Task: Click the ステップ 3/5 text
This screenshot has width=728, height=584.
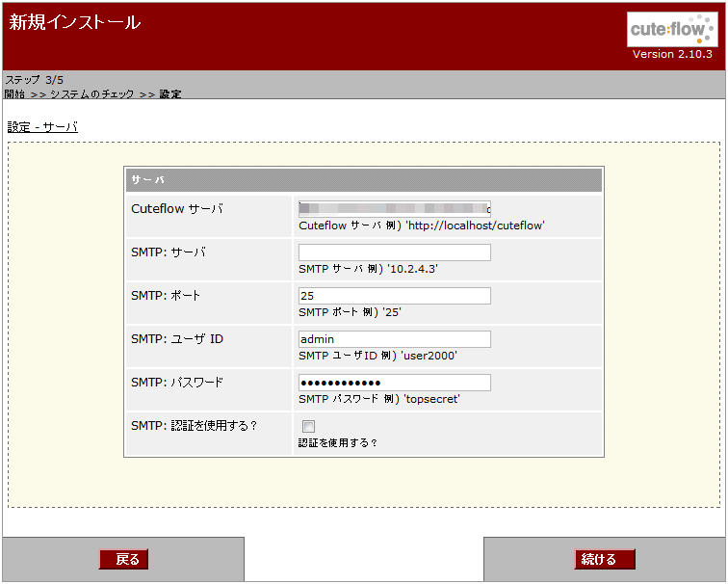Action: (x=35, y=79)
